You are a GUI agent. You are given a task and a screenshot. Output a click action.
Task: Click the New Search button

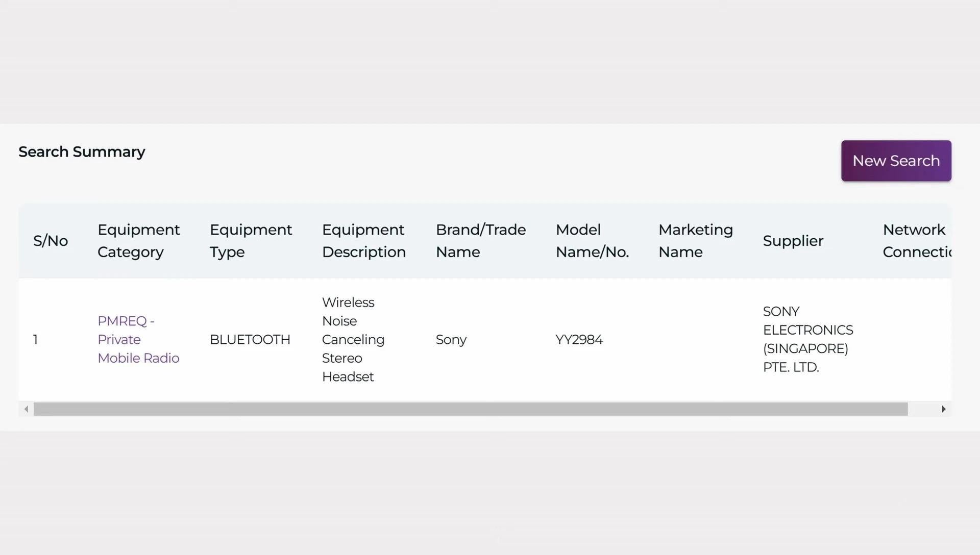pyautogui.click(x=896, y=161)
